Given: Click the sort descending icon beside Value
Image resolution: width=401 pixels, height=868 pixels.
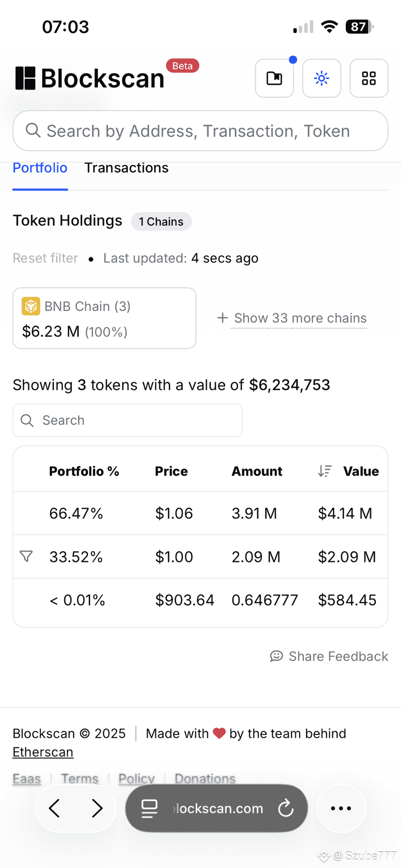Looking at the screenshot, I should click(324, 471).
